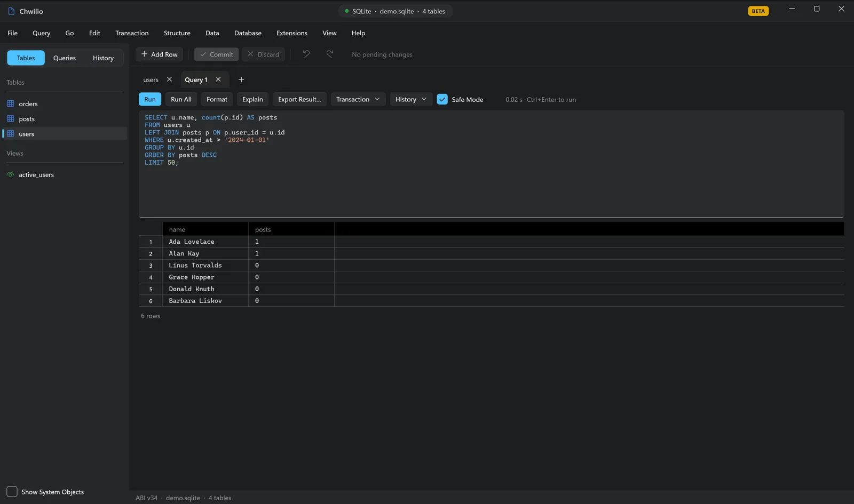Click the green SQLite connection status dot

coord(347,11)
